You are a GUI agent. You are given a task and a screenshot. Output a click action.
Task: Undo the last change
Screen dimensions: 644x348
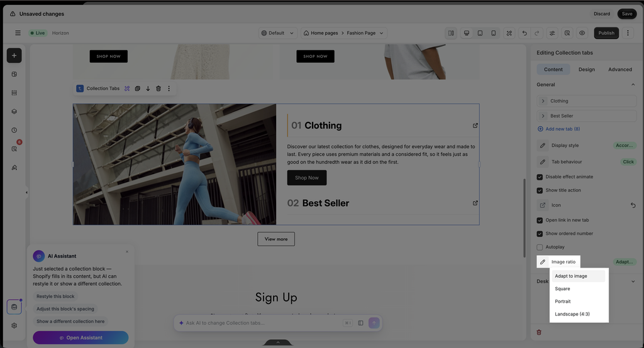pyautogui.click(x=525, y=33)
